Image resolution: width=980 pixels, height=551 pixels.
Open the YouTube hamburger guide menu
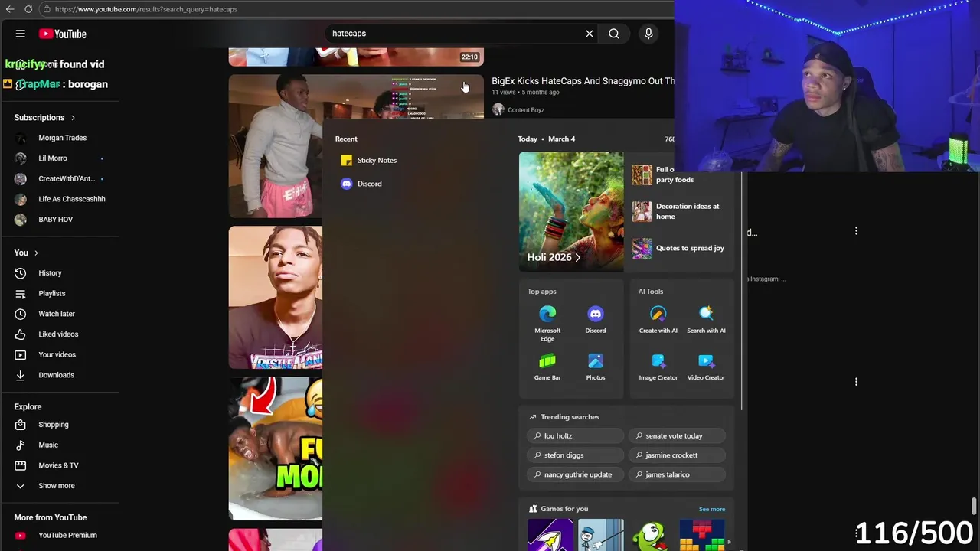point(21,34)
